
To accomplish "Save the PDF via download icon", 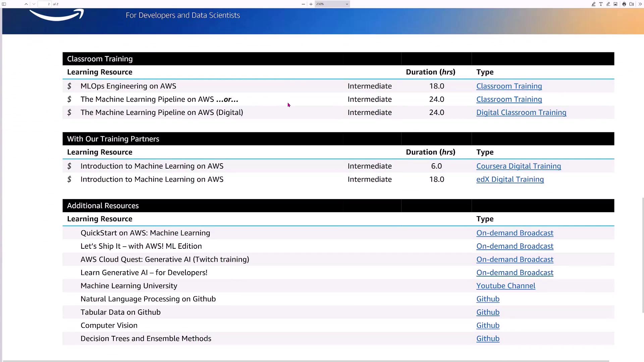I will (x=632, y=4).
